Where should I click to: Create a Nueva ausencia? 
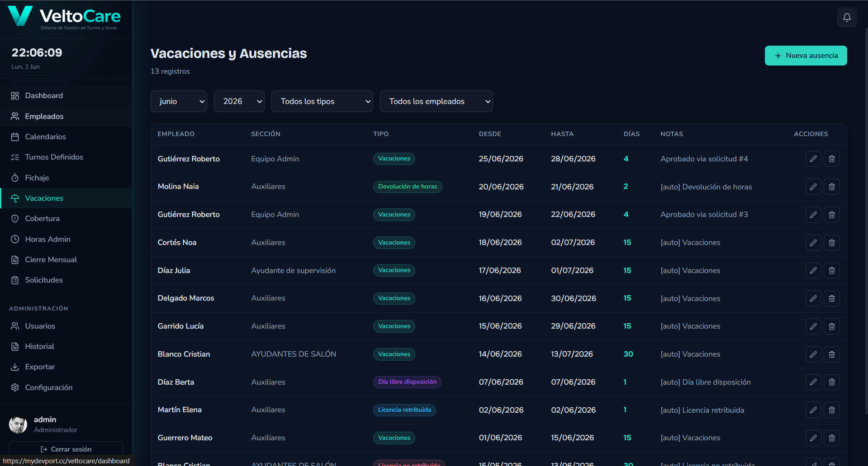(806, 56)
